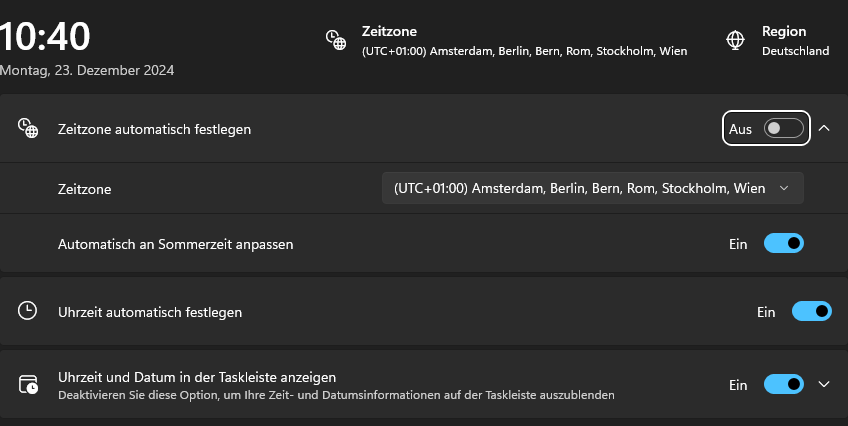Click calendar-clock icon of the Taskleiste row
Viewport: 848px width, 426px height.
click(x=28, y=385)
